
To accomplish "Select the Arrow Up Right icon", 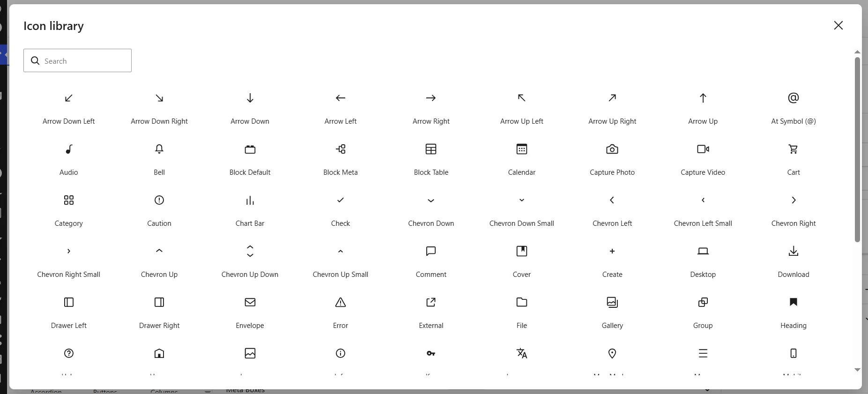I will coord(612,98).
